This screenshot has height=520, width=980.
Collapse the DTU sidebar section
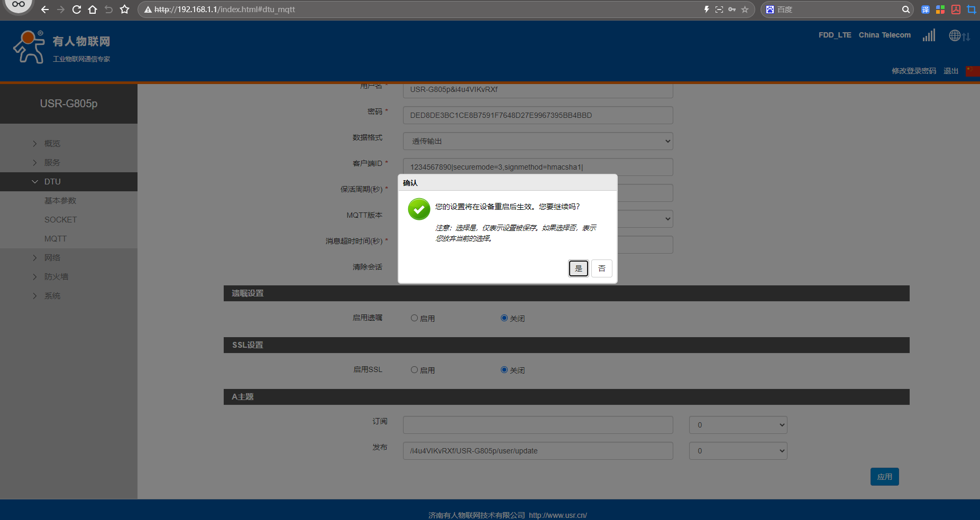52,182
